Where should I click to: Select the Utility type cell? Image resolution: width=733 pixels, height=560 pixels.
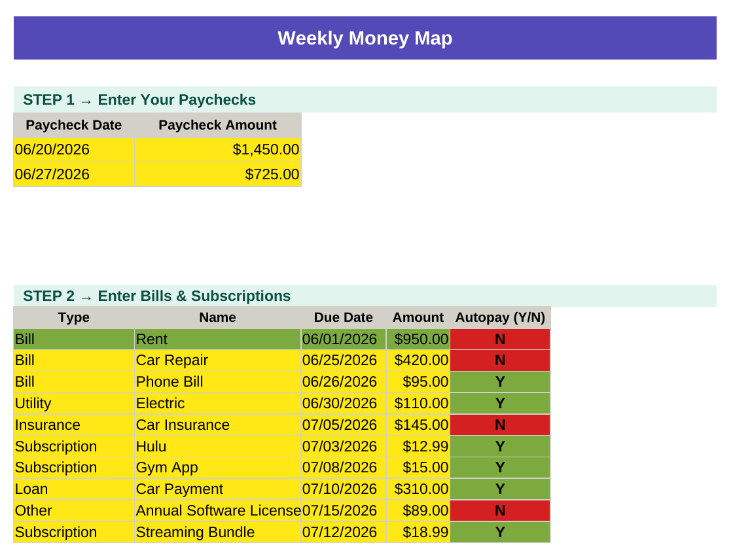click(x=74, y=404)
